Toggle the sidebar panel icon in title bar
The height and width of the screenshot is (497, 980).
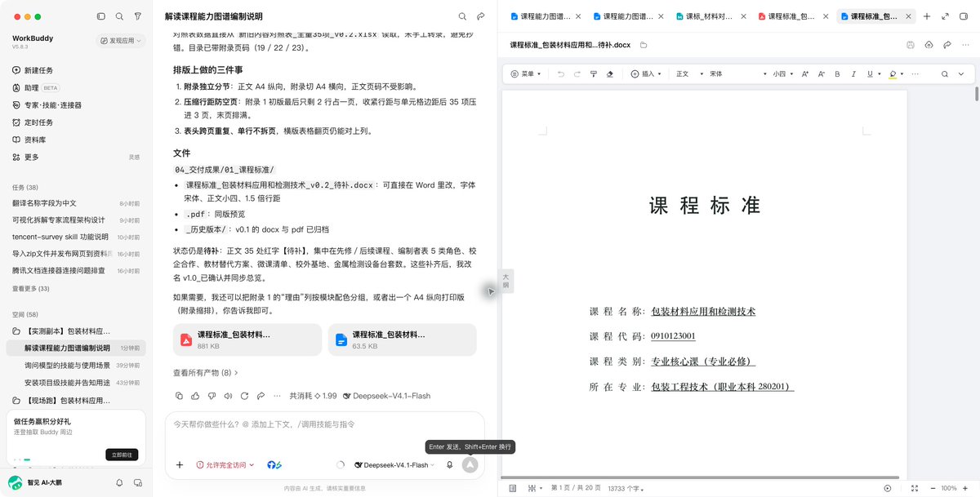click(100, 16)
